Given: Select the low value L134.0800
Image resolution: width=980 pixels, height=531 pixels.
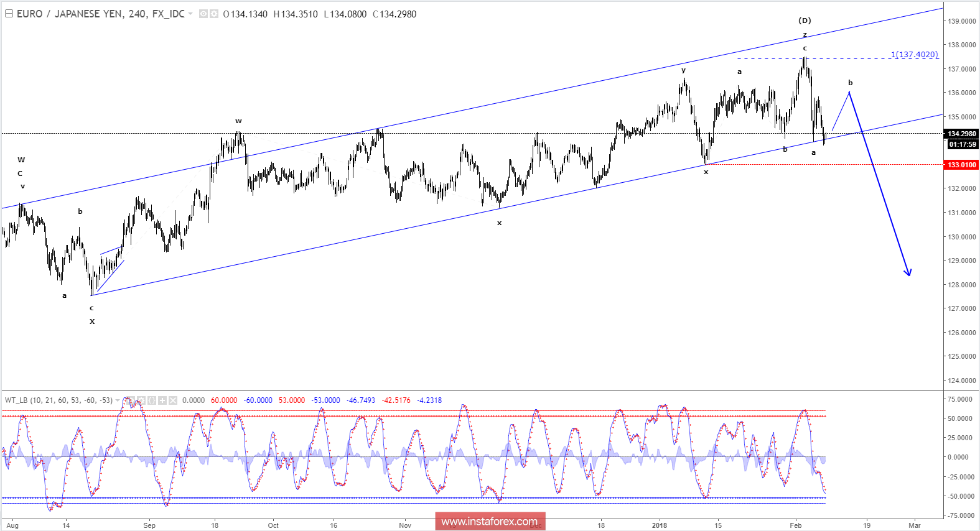Looking at the screenshot, I should (x=345, y=14).
